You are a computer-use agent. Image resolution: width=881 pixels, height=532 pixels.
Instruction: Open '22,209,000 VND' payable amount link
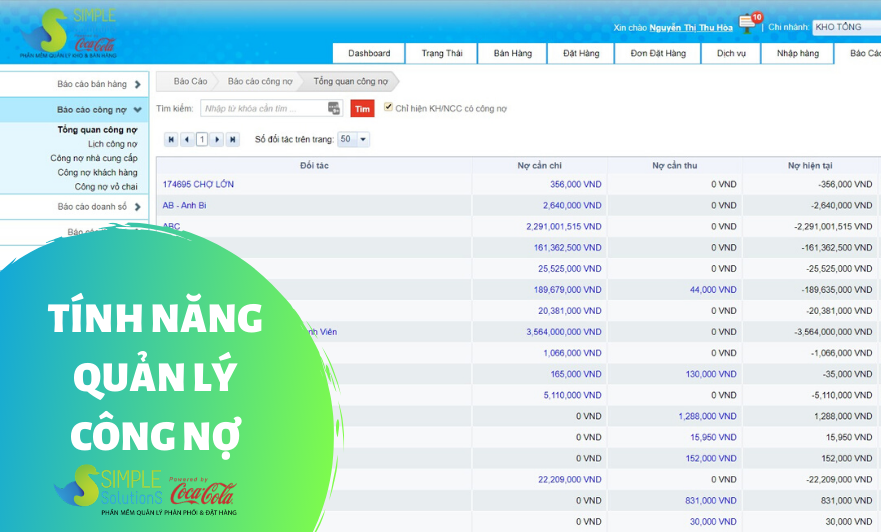[x=570, y=479]
